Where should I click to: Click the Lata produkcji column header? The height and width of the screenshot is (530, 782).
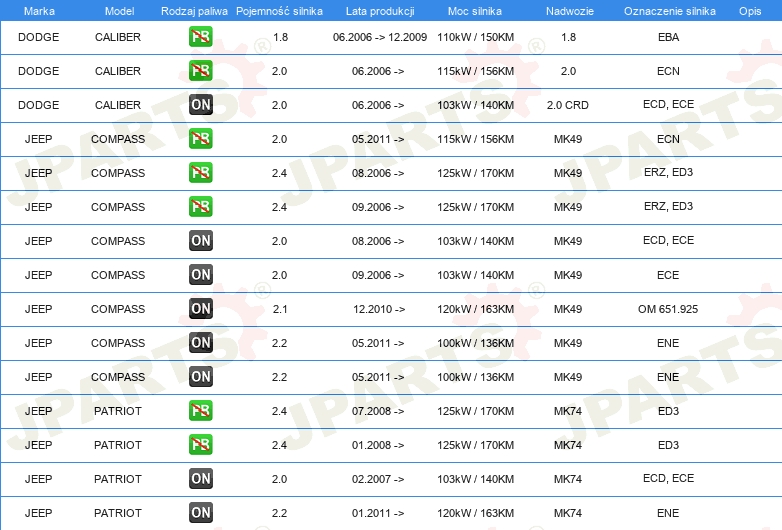(378, 10)
